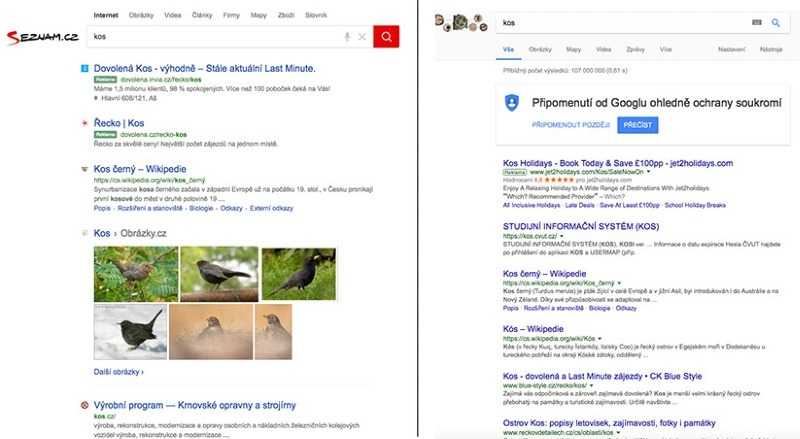800x439 pixels.
Task: Switch to Obrázky tab on Seznam
Action: 141,15
